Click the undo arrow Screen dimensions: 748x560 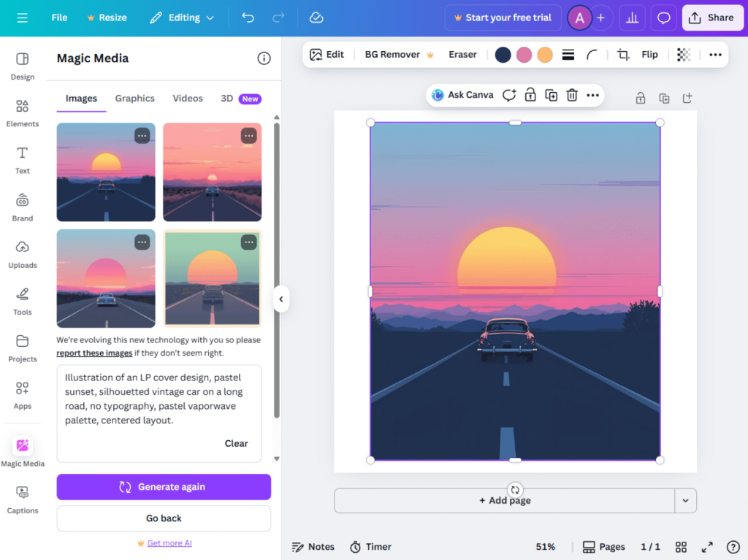tap(248, 18)
